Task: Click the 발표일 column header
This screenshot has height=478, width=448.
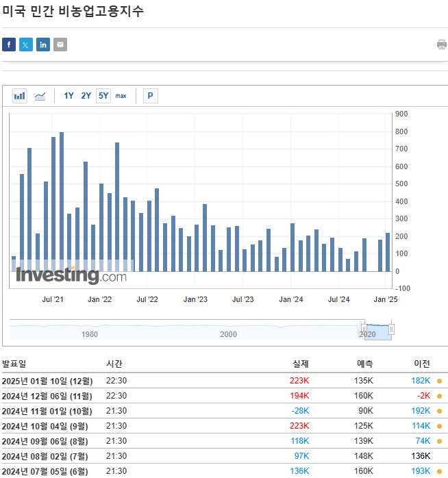Action: pyautogui.click(x=14, y=364)
